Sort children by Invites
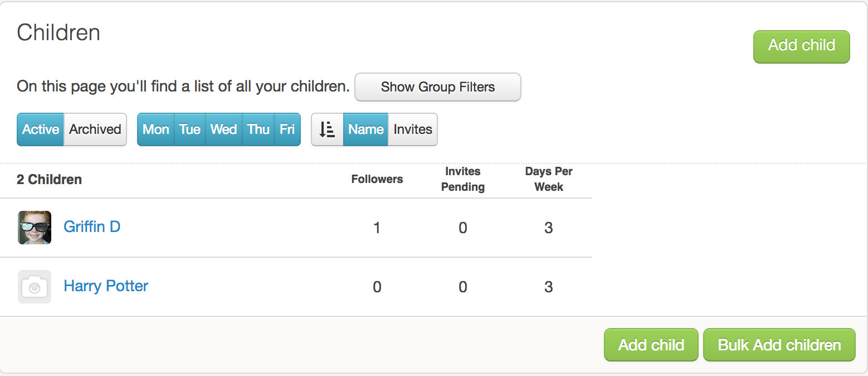Screen dimensions: 868x376 (413, 129)
